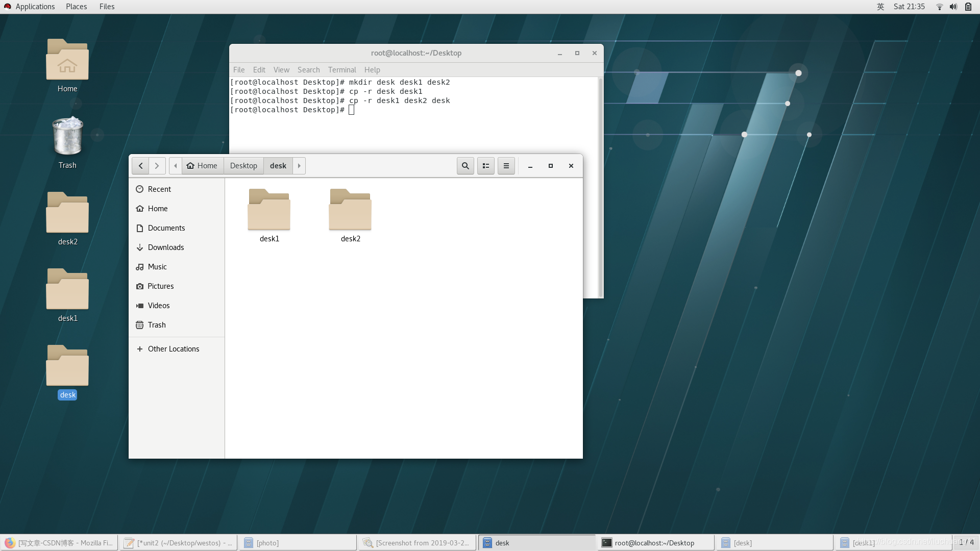This screenshot has width=980, height=551.
Task: Minimize the terminal window
Action: click(x=560, y=53)
